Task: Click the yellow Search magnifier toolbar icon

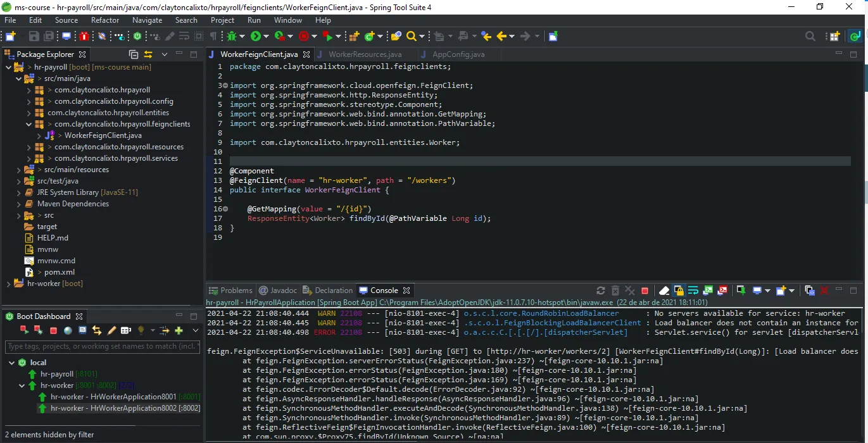Action: pos(412,36)
